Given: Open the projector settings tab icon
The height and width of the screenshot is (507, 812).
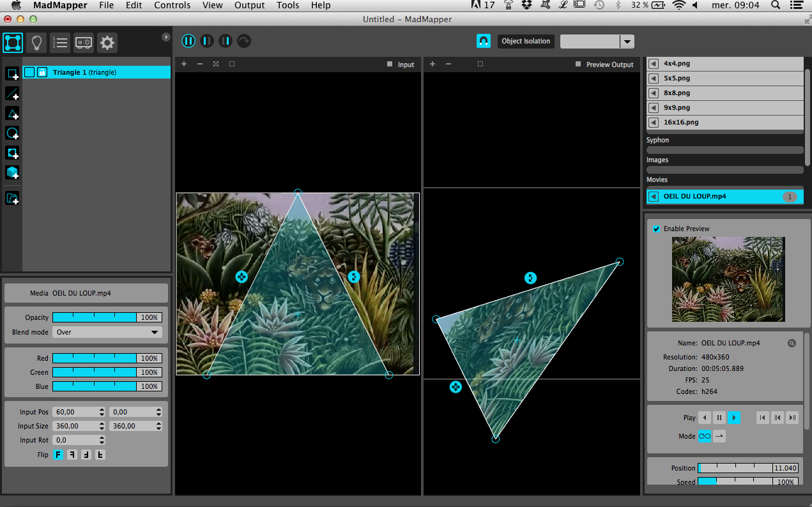Looking at the screenshot, I should click(x=84, y=43).
